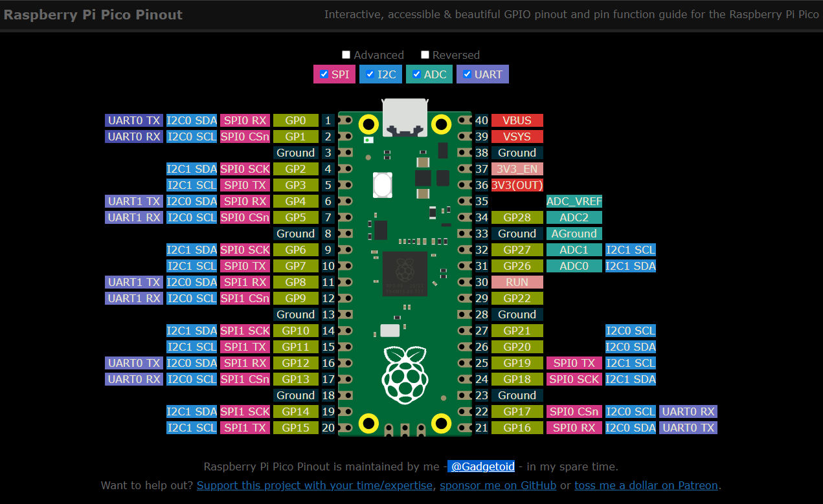Click the GP17 pin label
Viewport: 823px width, 504px height.
tap(517, 411)
